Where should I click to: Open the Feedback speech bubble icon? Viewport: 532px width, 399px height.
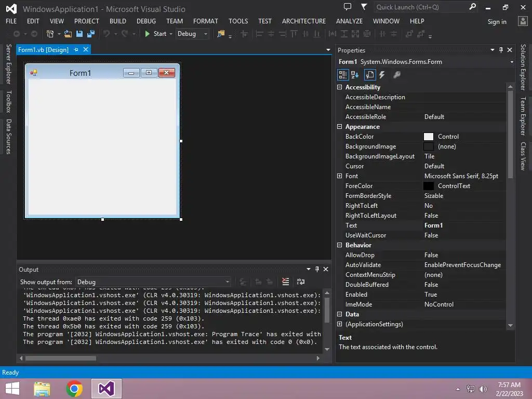tap(348, 7)
